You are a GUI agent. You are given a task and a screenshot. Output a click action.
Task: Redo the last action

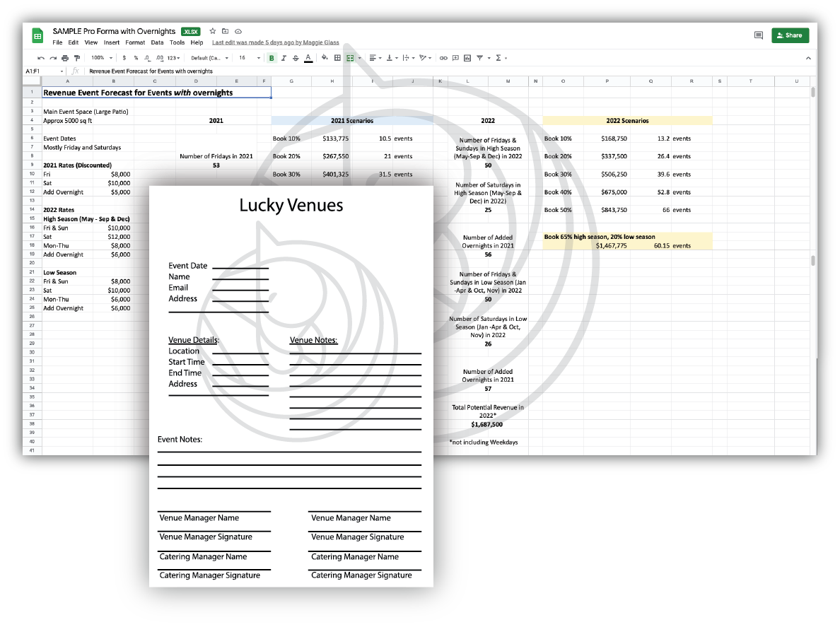coord(52,58)
